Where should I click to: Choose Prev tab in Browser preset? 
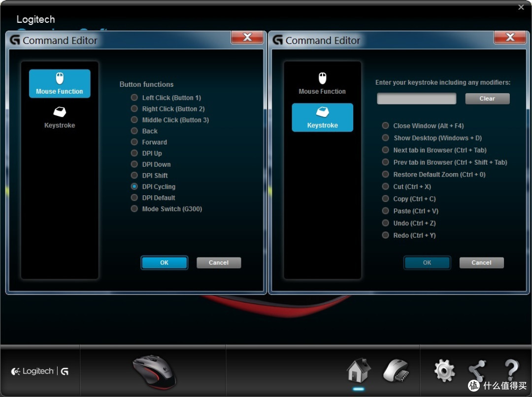pos(385,162)
